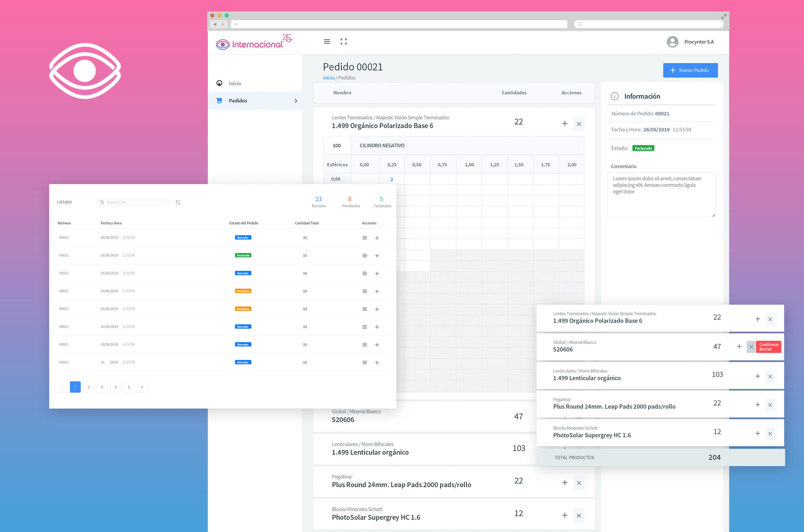Follow the Inicio breadcrumb link
The height and width of the screenshot is (532, 804).
[x=329, y=78]
